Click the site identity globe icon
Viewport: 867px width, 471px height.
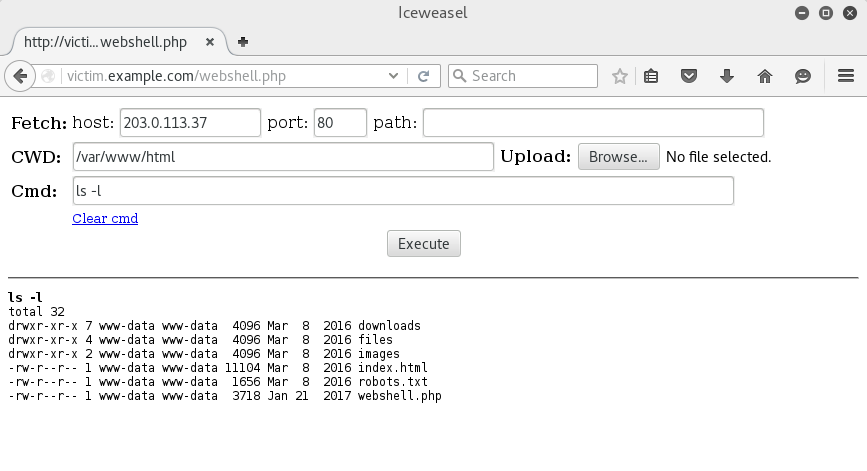coord(48,76)
